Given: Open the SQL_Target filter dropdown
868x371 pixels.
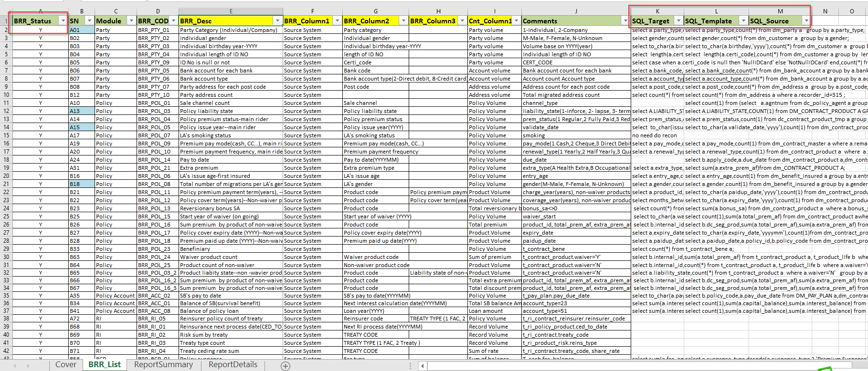Looking at the screenshot, I should point(678,21).
